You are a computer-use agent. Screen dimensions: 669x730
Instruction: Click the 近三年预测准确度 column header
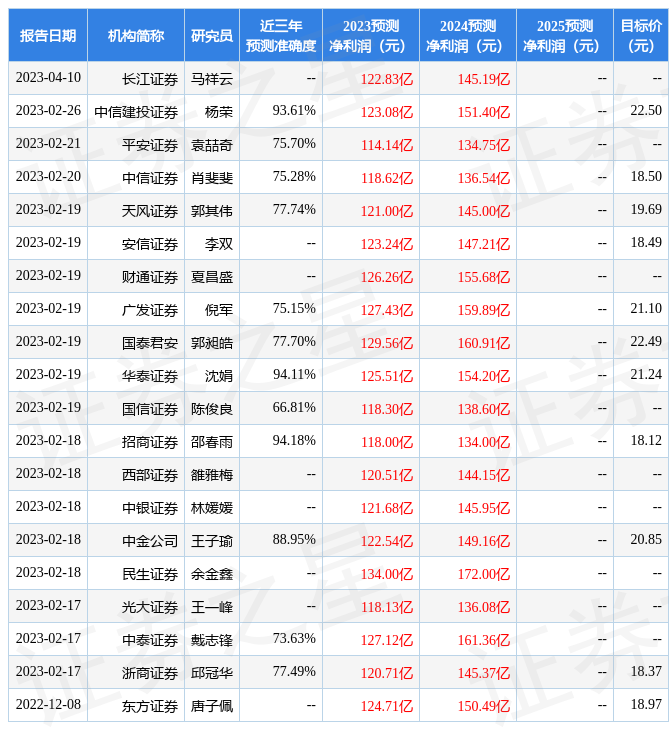click(x=281, y=35)
